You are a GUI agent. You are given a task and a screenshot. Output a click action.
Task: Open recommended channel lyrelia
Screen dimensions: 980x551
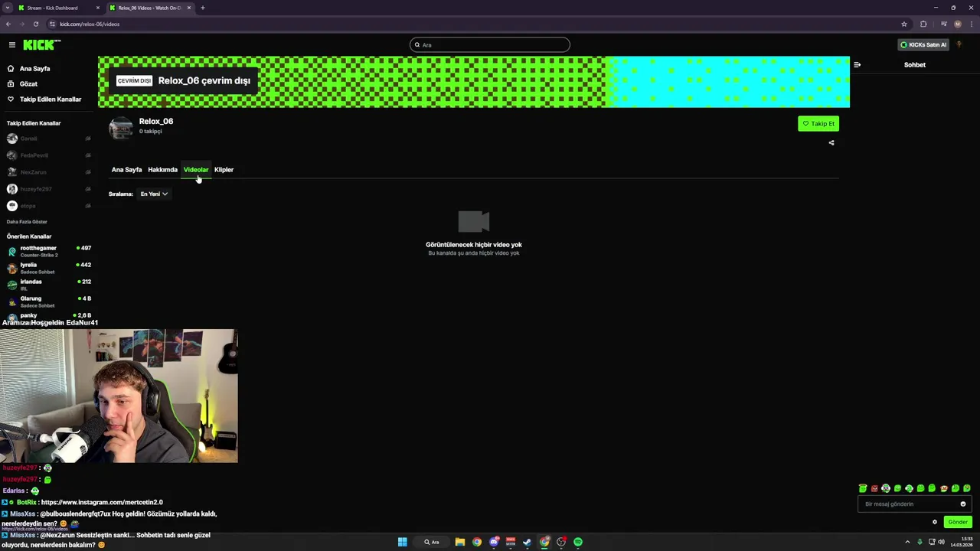pos(48,268)
